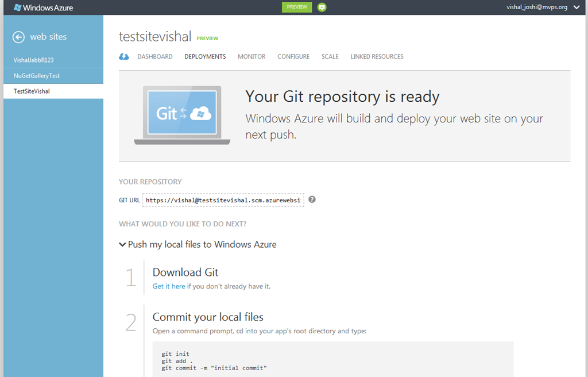The image size is (588, 377).
Task: Click the Git laptop illustration
Action: pos(182,115)
